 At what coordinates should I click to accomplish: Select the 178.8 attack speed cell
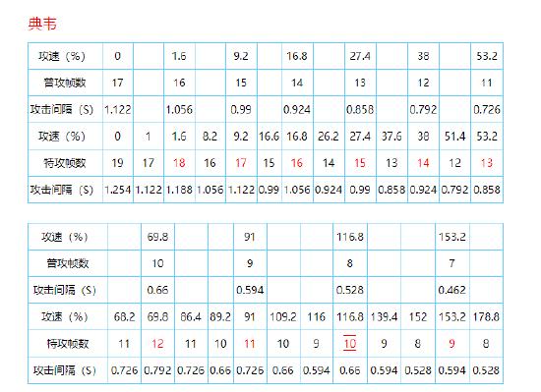(486, 316)
